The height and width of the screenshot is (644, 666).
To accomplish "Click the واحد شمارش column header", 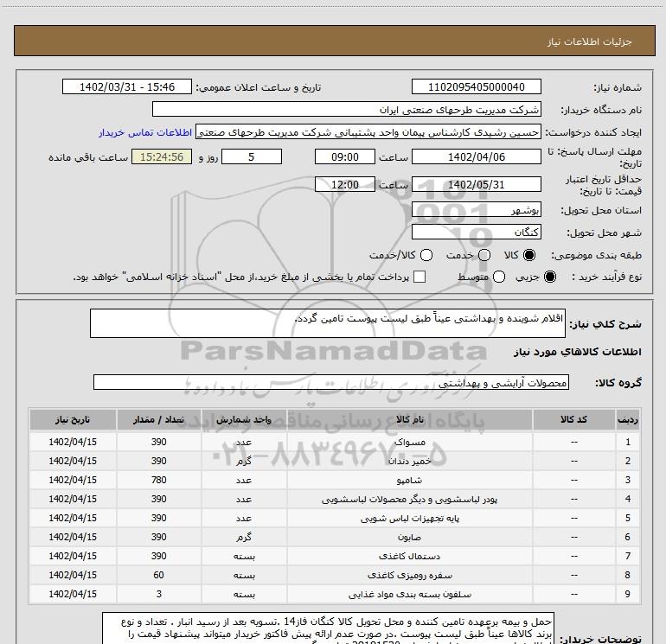I will (x=244, y=420).
